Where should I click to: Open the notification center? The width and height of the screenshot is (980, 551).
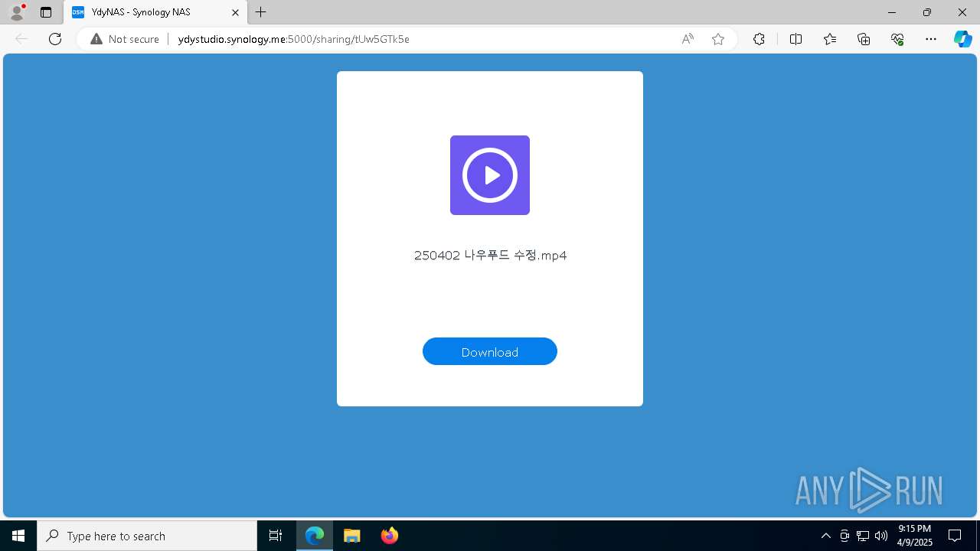(955, 536)
